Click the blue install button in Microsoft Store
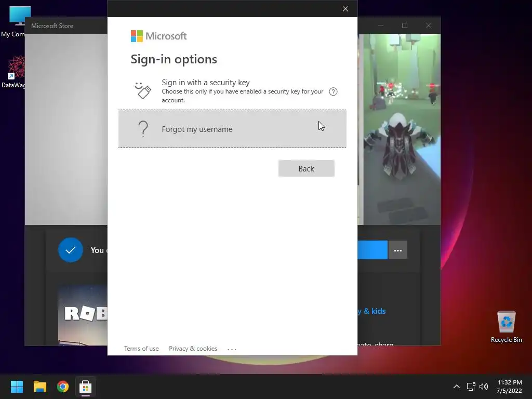Image resolution: width=532 pixels, height=399 pixels. point(372,250)
